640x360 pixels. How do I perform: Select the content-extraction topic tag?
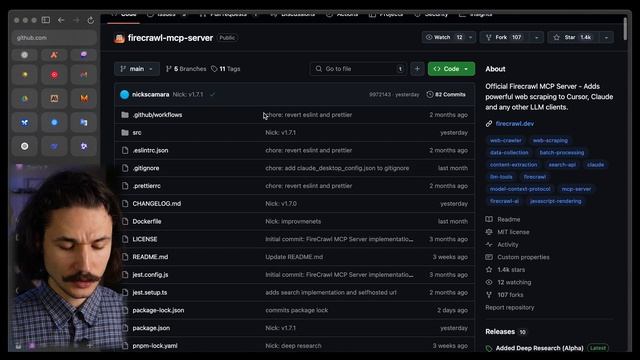(x=513, y=165)
